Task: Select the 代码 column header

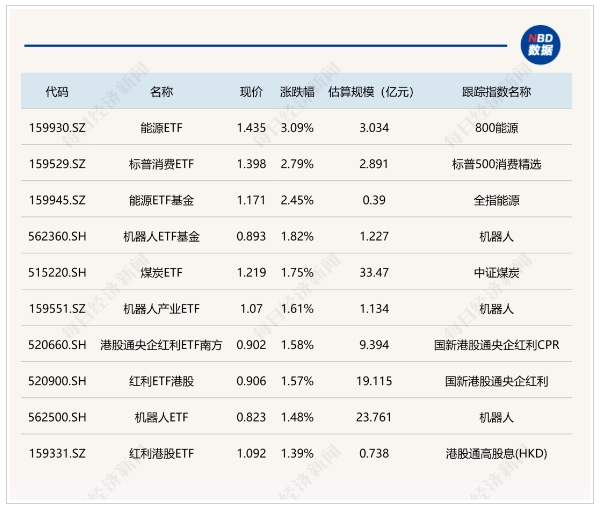Action: (57, 92)
